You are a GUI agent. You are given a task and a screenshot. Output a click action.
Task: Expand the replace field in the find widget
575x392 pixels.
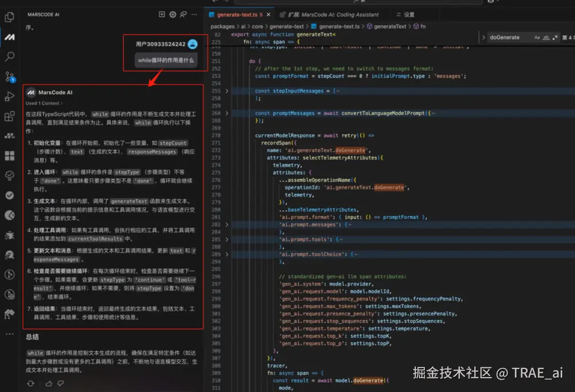pos(483,37)
